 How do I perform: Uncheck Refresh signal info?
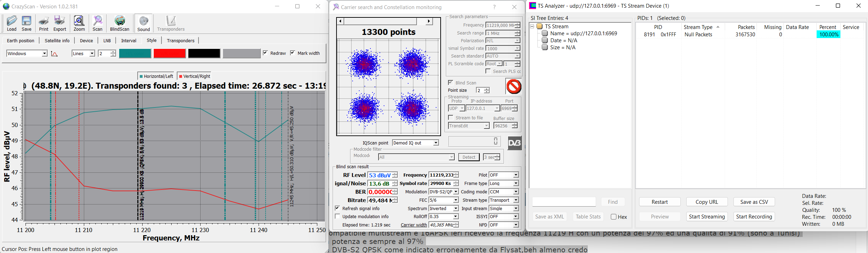tap(337, 208)
